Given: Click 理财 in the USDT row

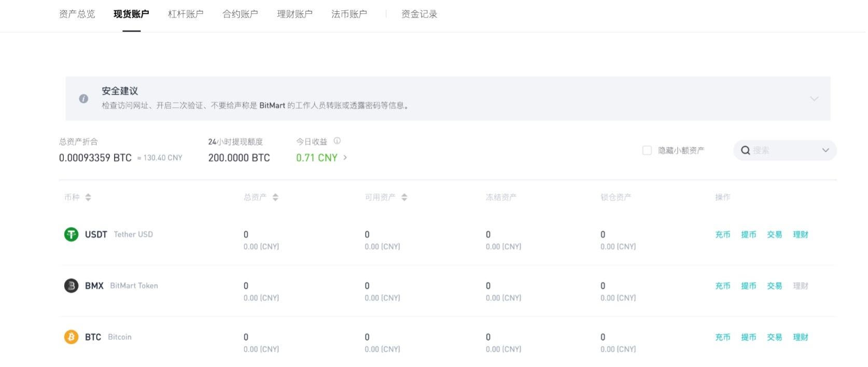Looking at the screenshot, I should tap(800, 235).
